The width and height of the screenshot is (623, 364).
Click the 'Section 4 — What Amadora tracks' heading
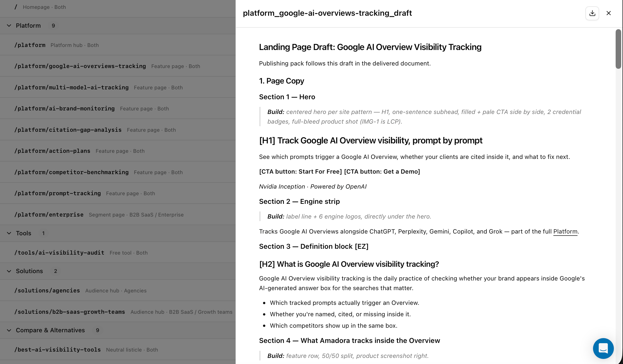coord(350,341)
